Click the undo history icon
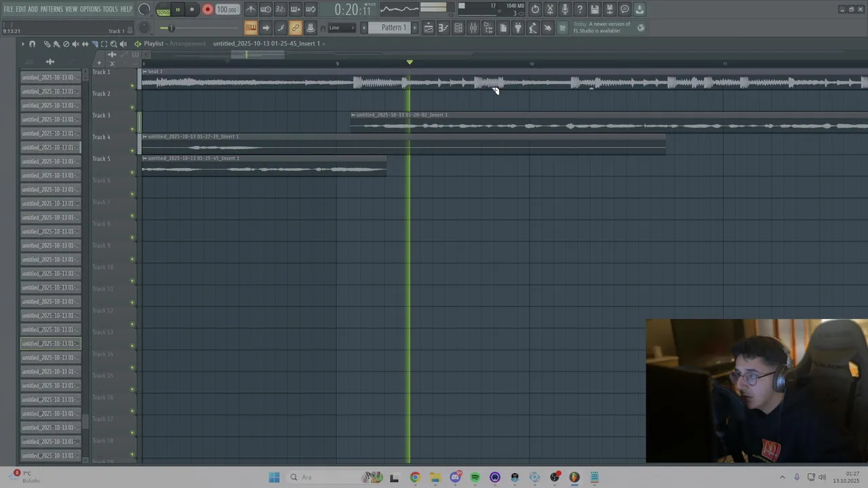 tap(535, 9)
